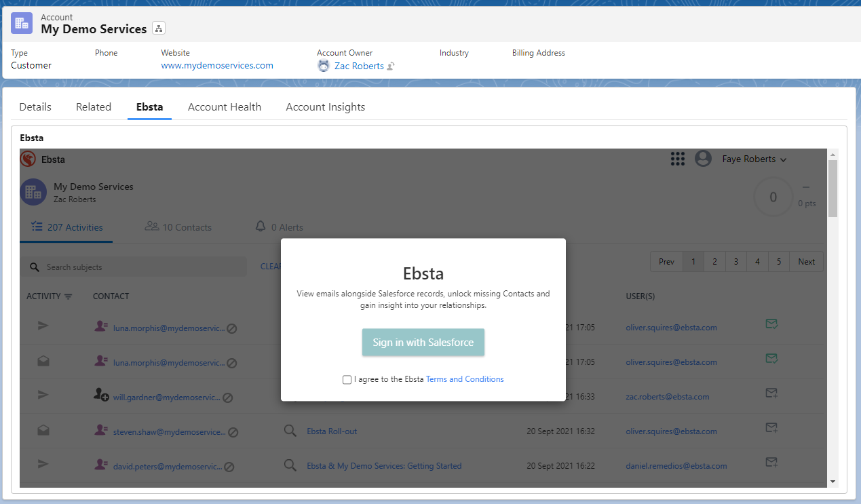Image resolution: width=861 pixels, height=504 pixels.
Task: Click the change owner icon beside Zac Roberts
Action: pos(391,66)
